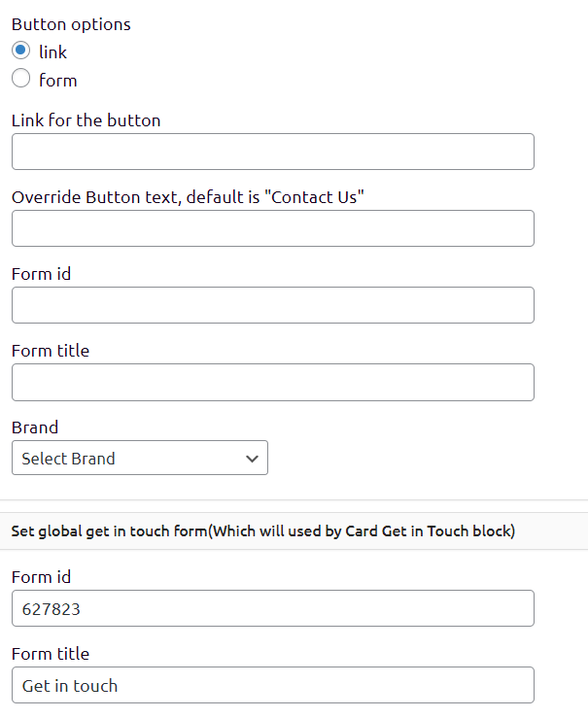Click the empty Form title field above Brand

click(272, 382)
